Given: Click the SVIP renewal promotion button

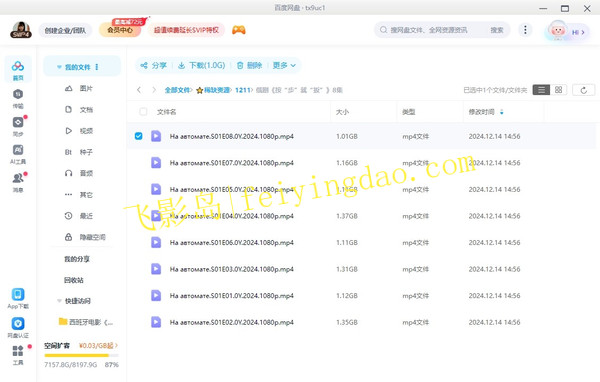Looking at the screenshot, I should coord(186,30).
